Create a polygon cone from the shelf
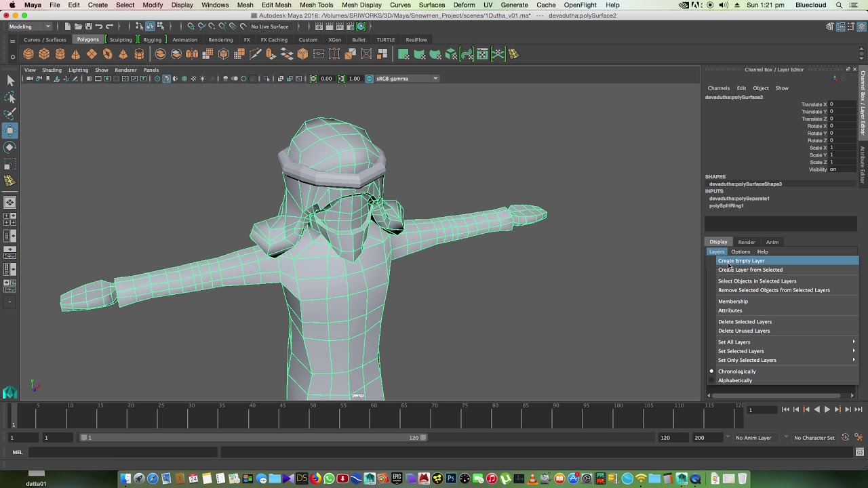This screenshot has height=488, width=868. (x=76, y=54)
